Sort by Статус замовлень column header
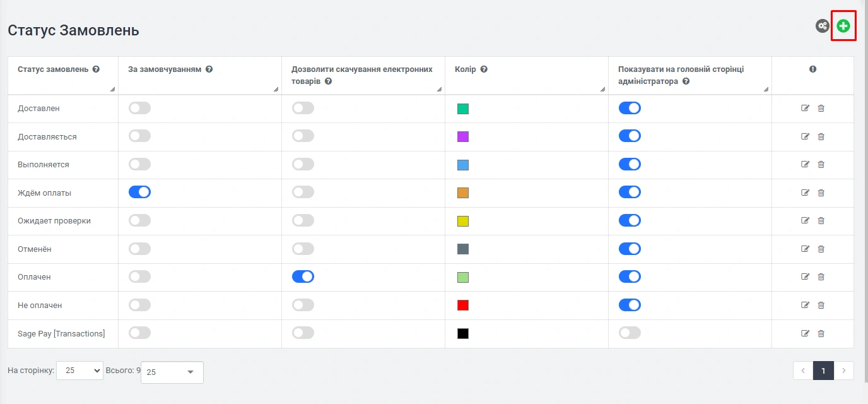 pyautogui.click(x=53, y=69)
